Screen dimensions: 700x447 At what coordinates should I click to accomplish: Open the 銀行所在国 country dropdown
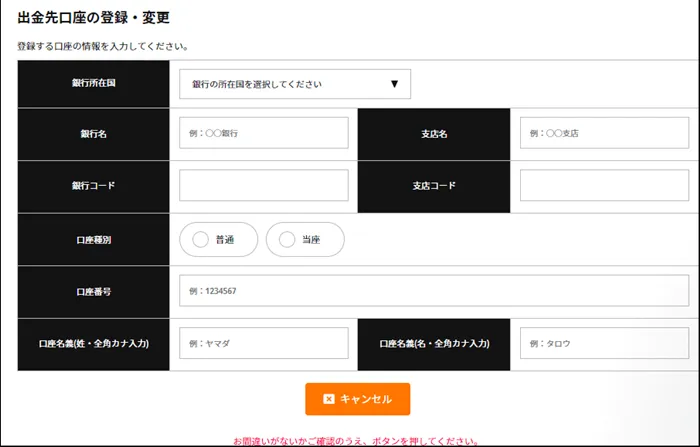(295, 84)
